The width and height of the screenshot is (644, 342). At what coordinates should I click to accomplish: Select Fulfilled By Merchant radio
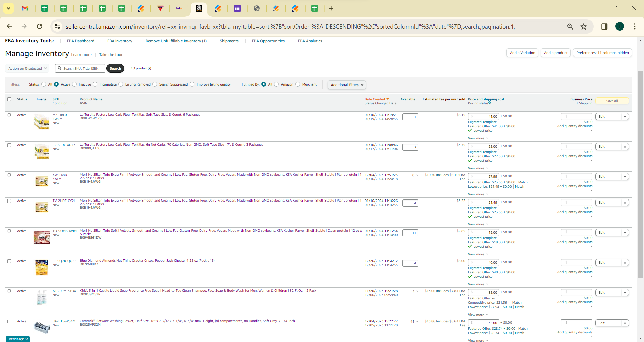point(298,84)
